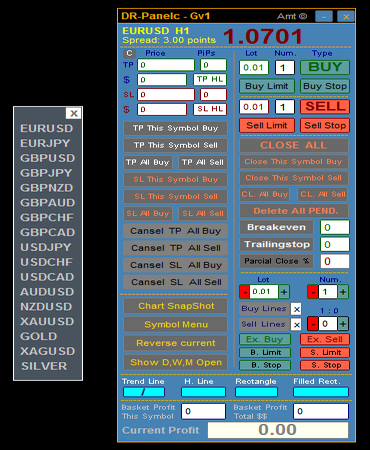This screenshot has width=370, height=450.
Task: Click Delete All PEND. button
Action: point(294,211)
